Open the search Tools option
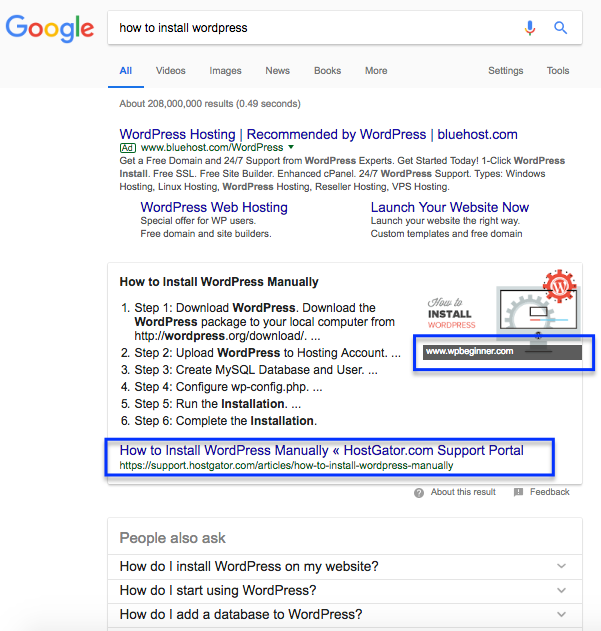Screen dimensions: 601x631 [558, 71]
